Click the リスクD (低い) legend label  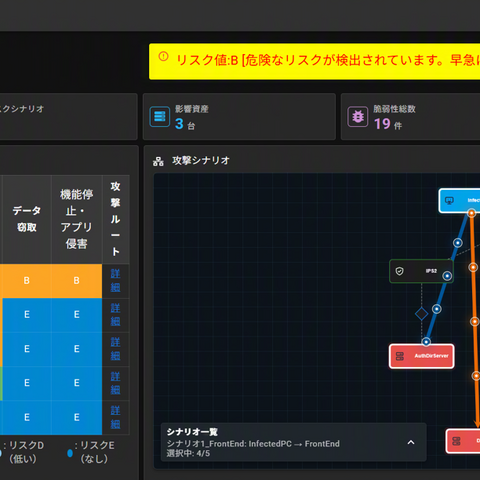point(23,452)
